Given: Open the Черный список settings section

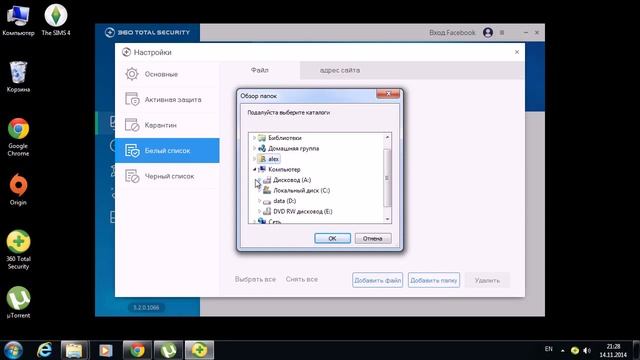Looking at the screenshot, I should (x=167, y=176).
